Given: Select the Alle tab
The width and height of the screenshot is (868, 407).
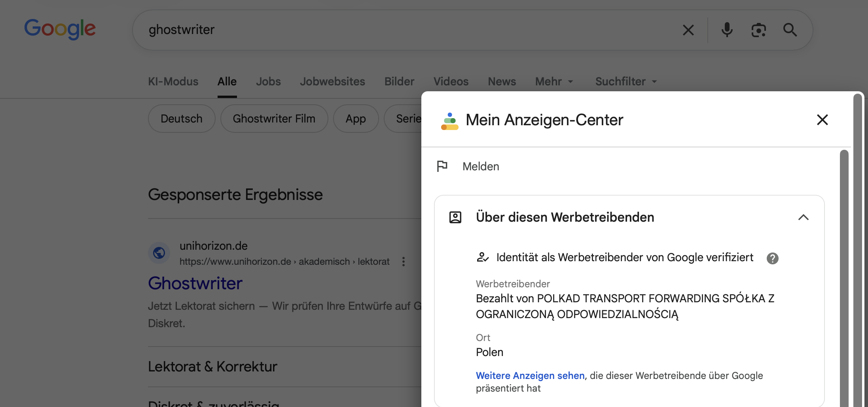Looking at the screenshot, I should pyautogui.click(x=227, y=81).
